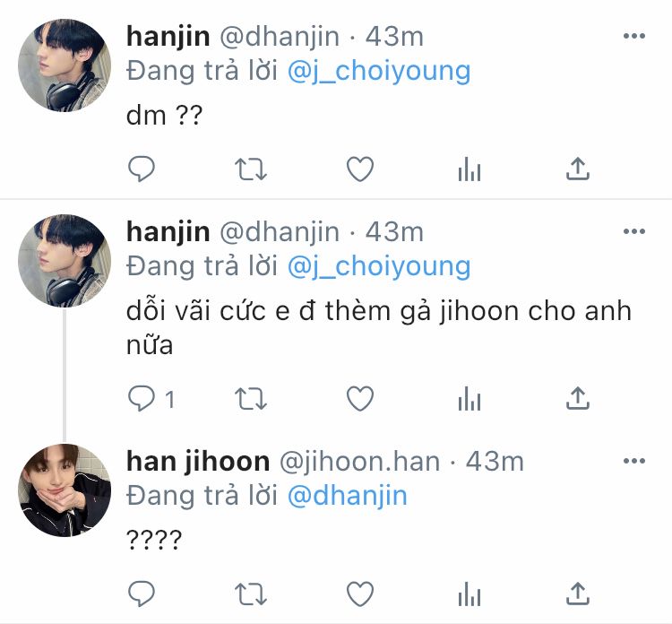672x624 pixels.
Task: Open hanjin's avatar on the first tweet
Action: tap(65, 65)
